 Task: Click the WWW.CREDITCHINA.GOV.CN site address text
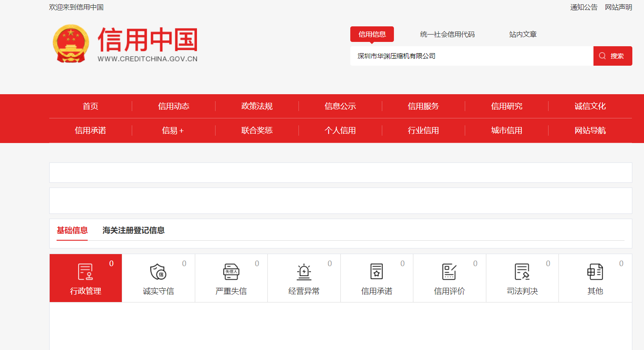pyautogui.click(x=147, y=59)
